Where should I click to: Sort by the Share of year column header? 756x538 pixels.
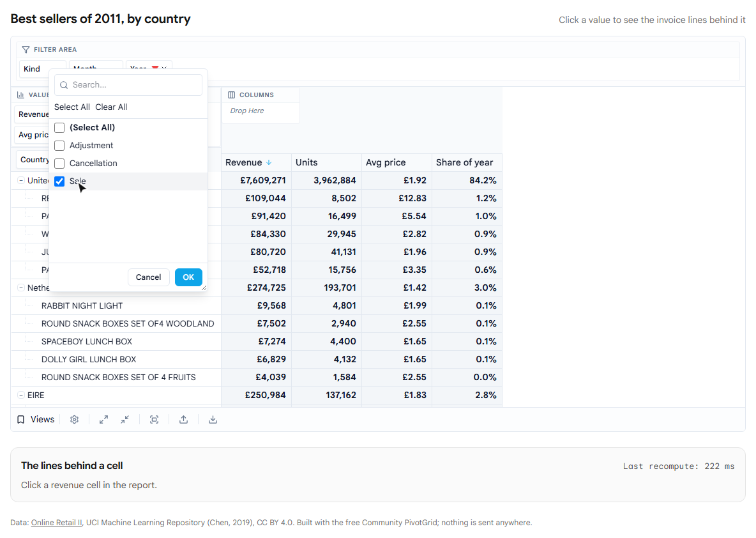click(467, 162)
